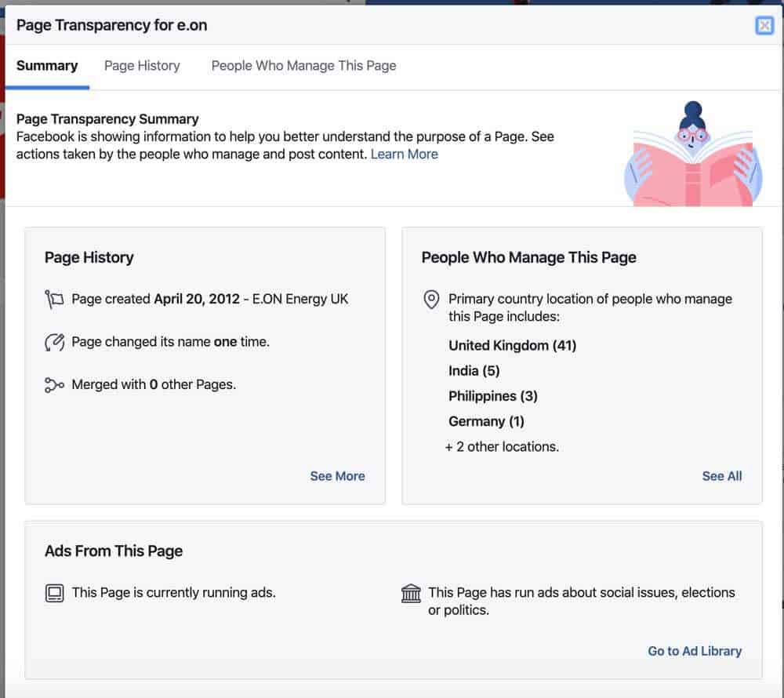The height and width of the screenshot is (698, 784).
Task: Click the monitor icon for running ads
Action: coord(54,593)
